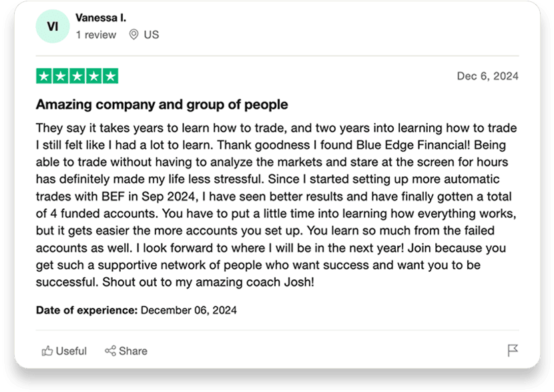Click the '1 review' count text
This screenshot has width=554, height=392.
(96, 35)
